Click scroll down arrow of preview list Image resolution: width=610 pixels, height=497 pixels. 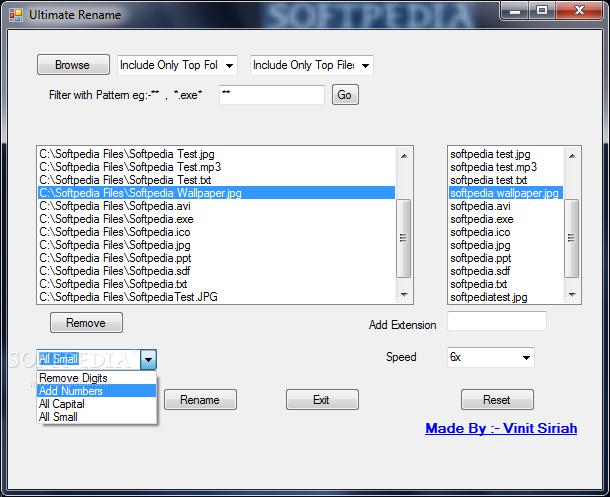(x=572, y=295)
